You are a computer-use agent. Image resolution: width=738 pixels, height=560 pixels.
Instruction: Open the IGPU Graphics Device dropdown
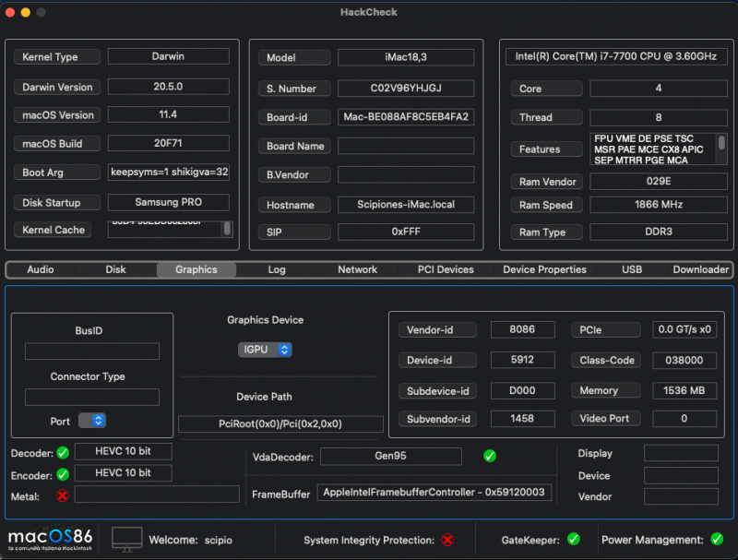click(265, 350)
